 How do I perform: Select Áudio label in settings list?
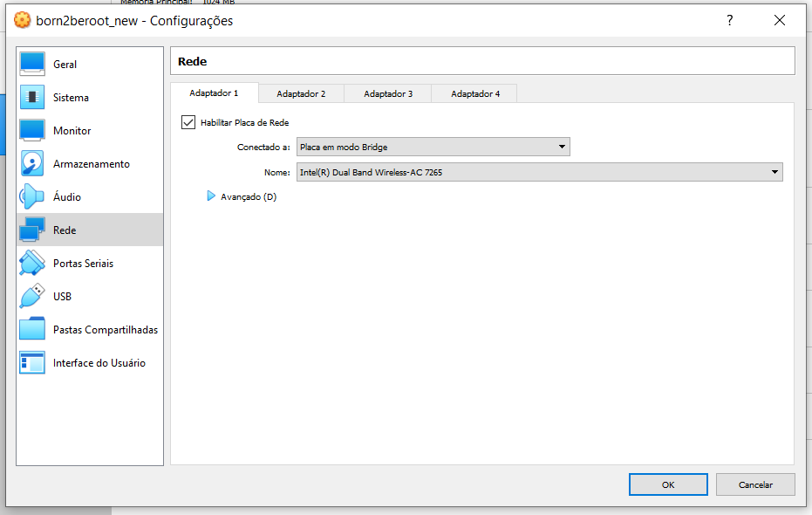pyautogui.click(x=67, y=197)
